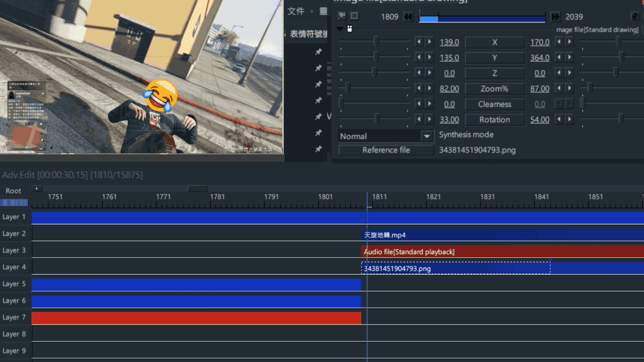Click the left X value 139.0

coord(449,42)
